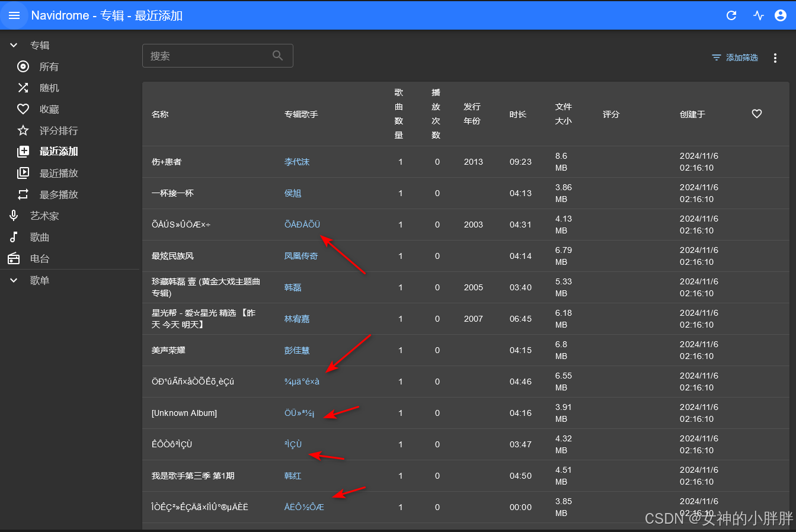Open the hamburger navigation menu
796x532 pixels.
(x=14, y=15)
